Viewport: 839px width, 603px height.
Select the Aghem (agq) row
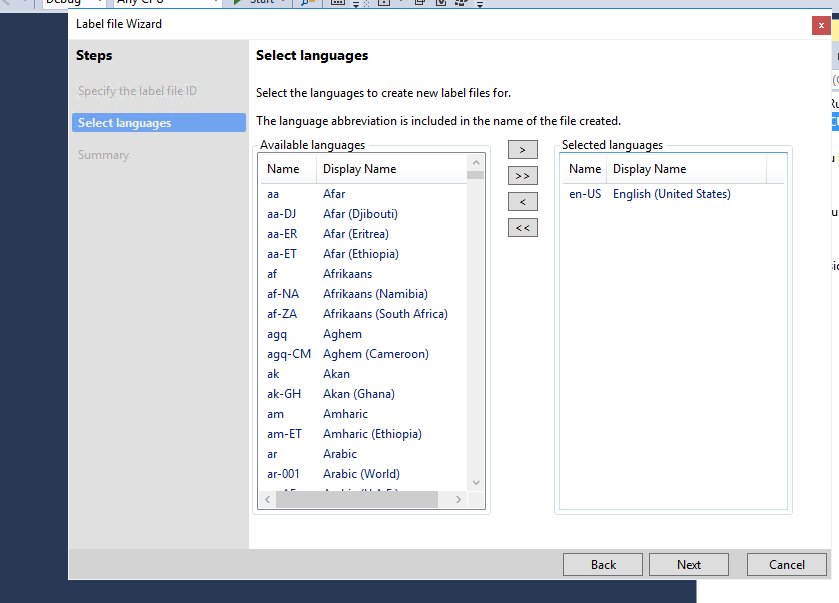(364, 334)
